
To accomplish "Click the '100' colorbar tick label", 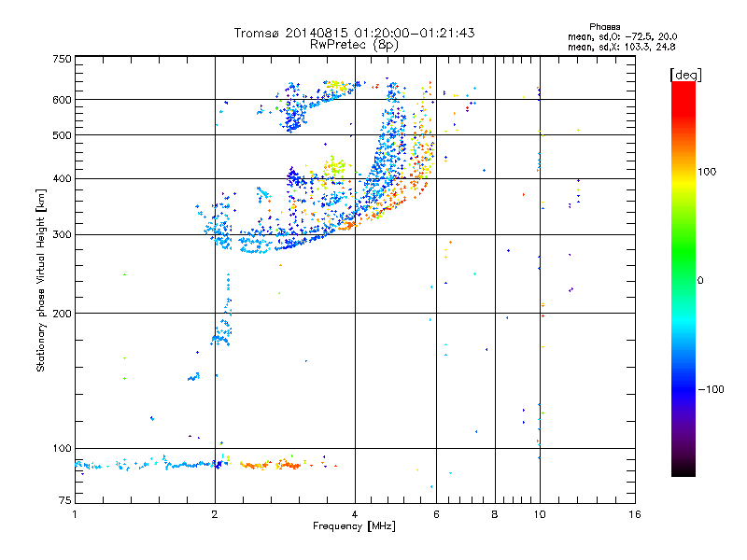I will click(707, 172).
